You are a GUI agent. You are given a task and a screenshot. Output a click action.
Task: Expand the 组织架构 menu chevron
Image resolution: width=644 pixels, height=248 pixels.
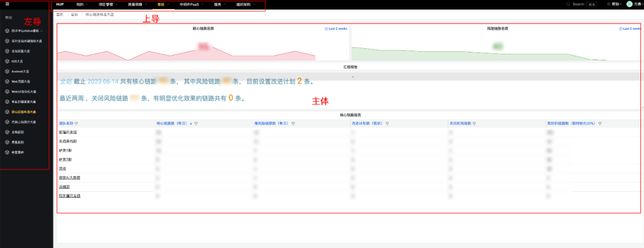click(x=254, y=4)
